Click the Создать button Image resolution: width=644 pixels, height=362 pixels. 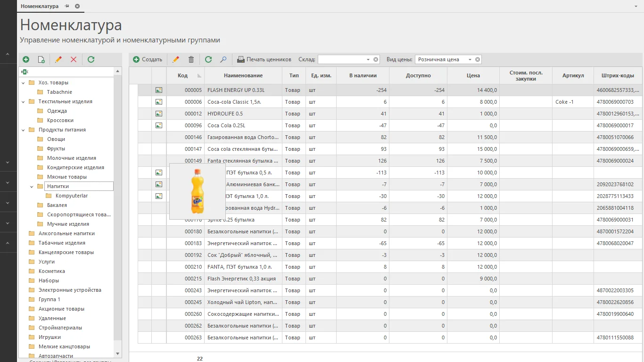click(x=148, y=59)
